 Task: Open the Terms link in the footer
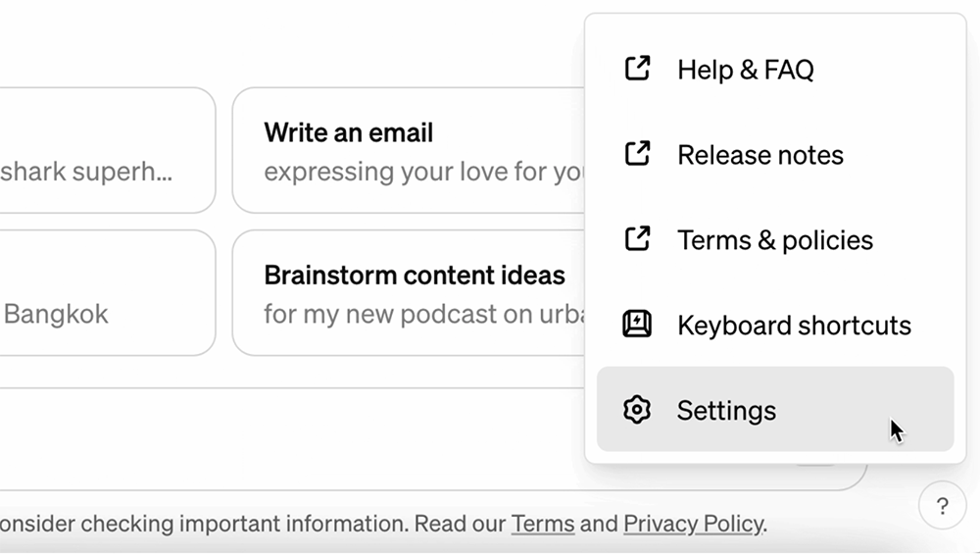pos(543,524)
